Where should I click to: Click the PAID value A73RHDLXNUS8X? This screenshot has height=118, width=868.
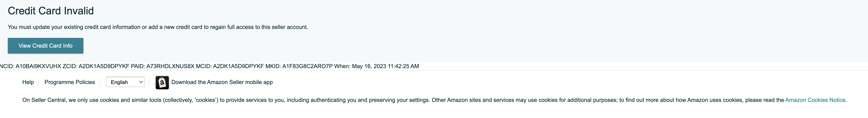170,66
